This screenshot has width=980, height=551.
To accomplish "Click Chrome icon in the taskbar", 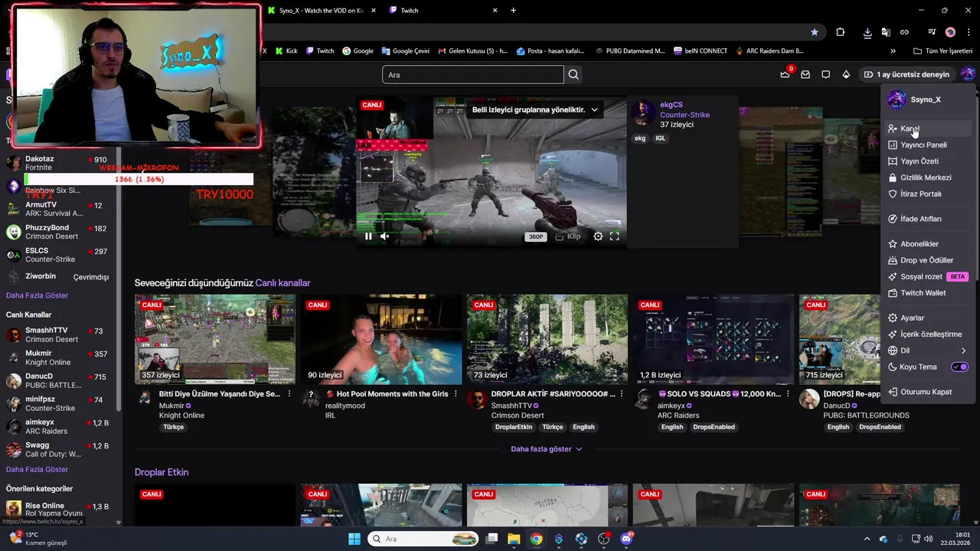I will [536, 539].
